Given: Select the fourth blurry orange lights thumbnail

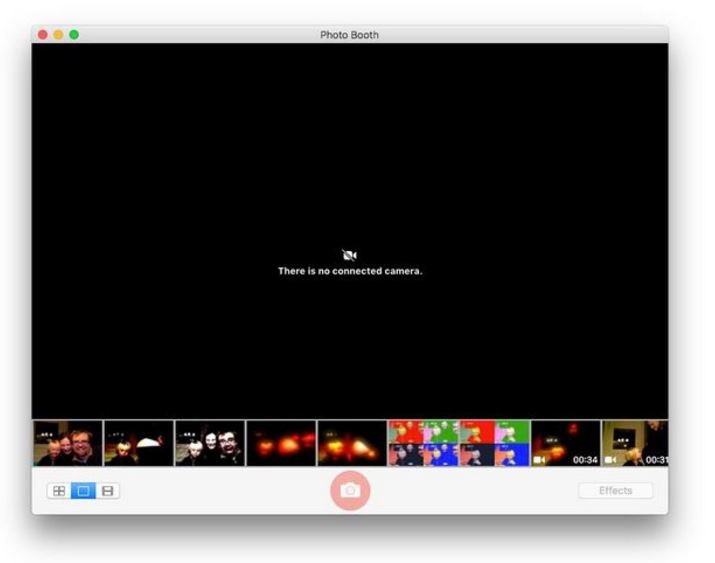Looking at the screenshot, I should 281,443.
